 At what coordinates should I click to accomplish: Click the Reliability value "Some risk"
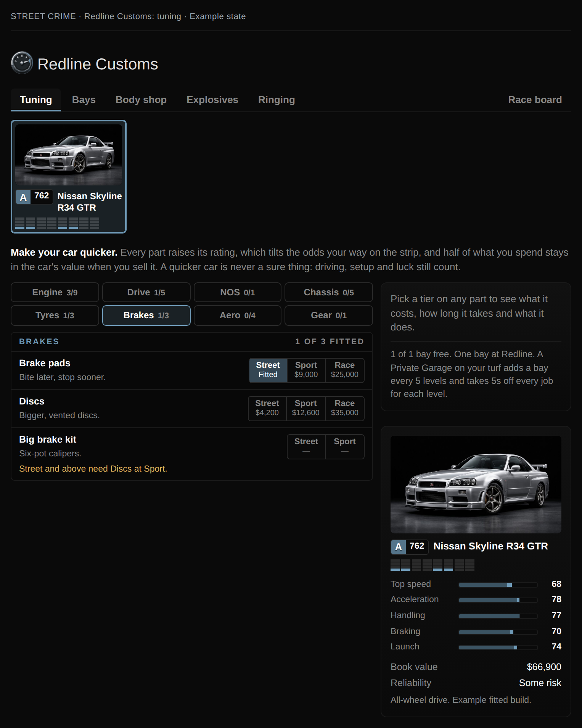point(540,683)
